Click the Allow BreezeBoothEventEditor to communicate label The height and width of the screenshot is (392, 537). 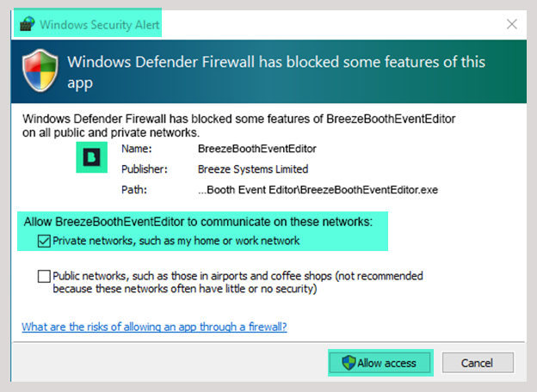point(198,222)
